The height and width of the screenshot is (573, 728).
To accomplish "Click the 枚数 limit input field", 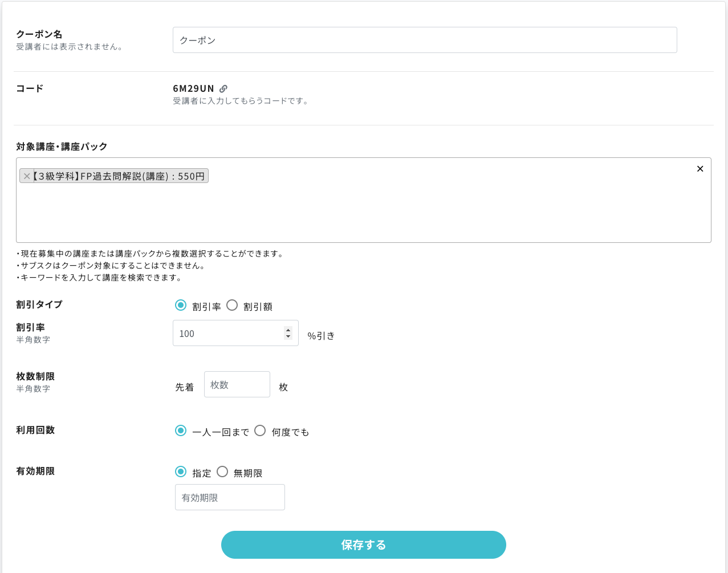I will tap(237, 384).
